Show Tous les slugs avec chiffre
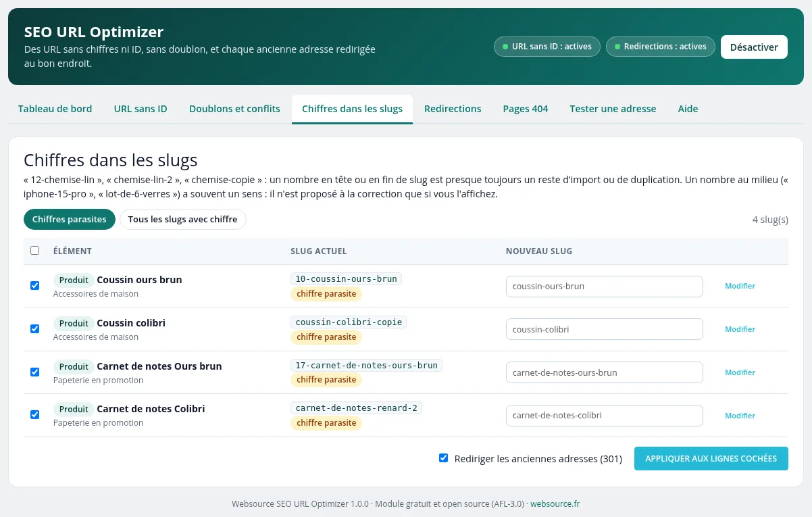812x517 pixels. click(x=183, y=220)
